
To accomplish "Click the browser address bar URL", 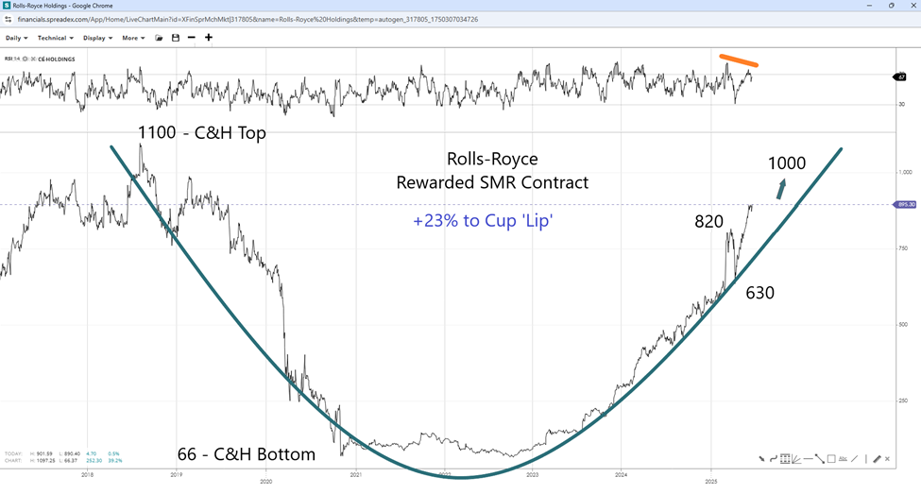I will pos(250,19).
